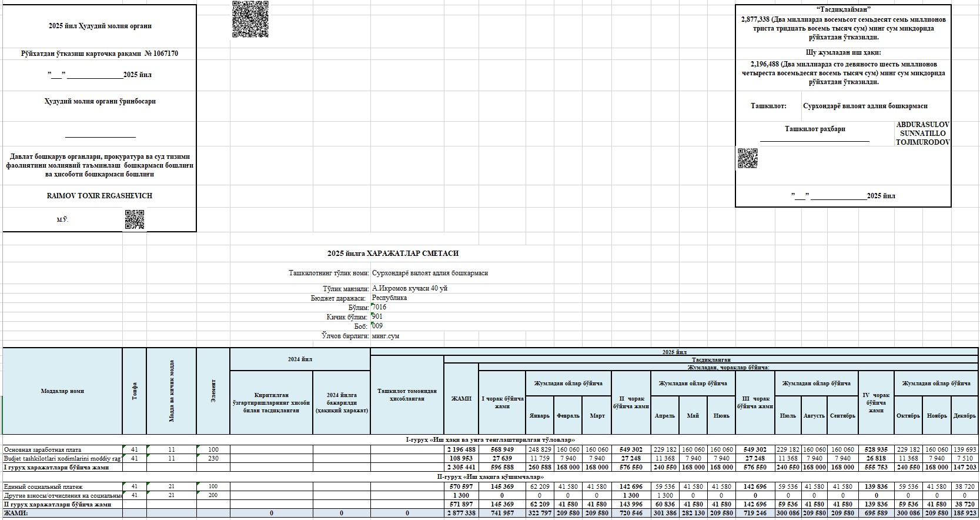Click December value 7 510
980x520 pixels.
click(965, 458)
